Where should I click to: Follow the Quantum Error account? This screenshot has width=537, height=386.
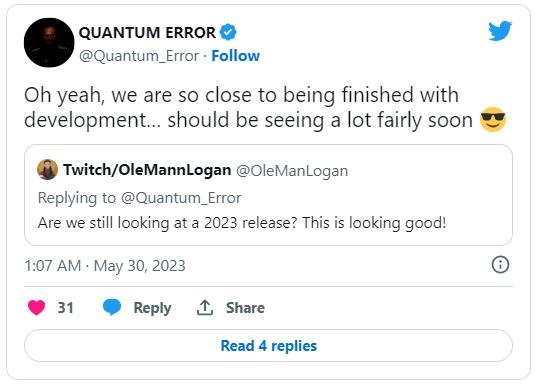236,56
